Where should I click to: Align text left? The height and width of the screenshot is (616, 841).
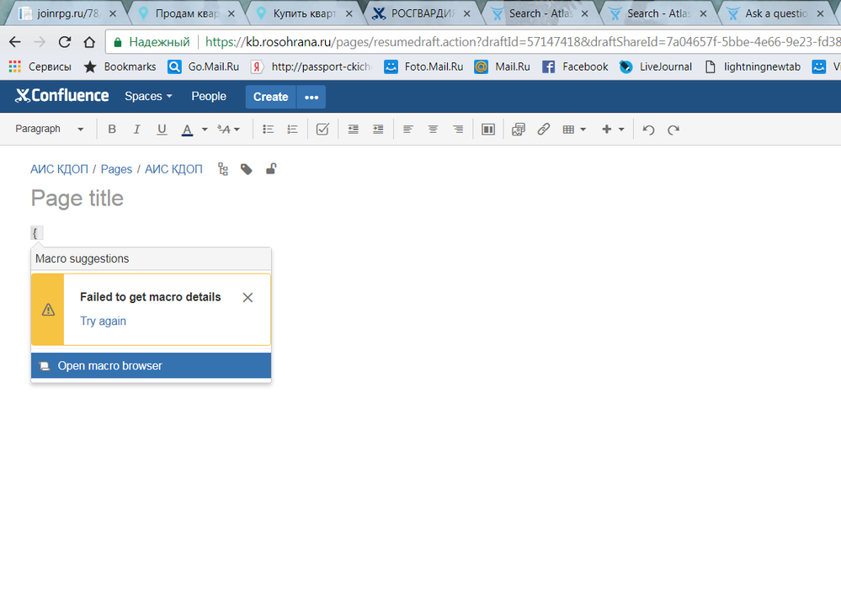[x=408, y=130]
